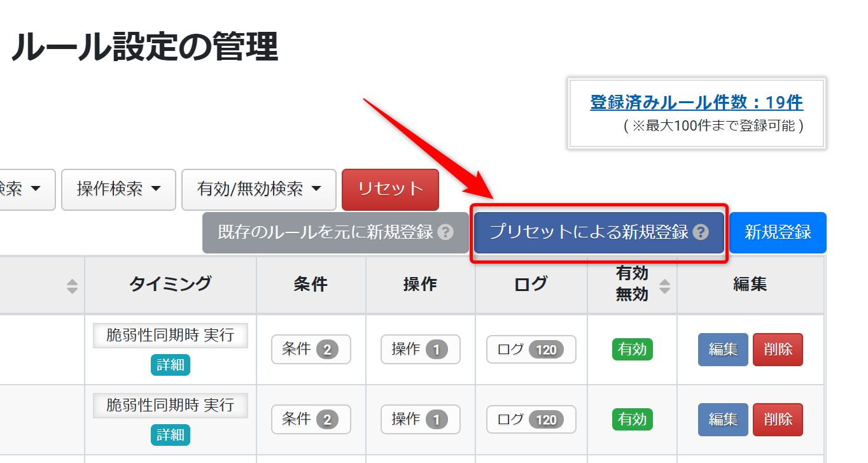
Task: Click the ※最大100件まで登録可能 note
Action: 713,125
